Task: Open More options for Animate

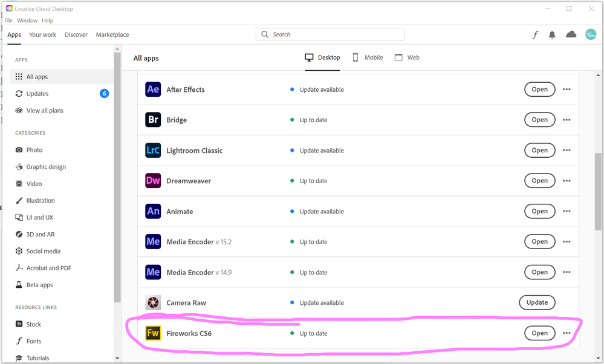Action: click(x=567, y=211)
